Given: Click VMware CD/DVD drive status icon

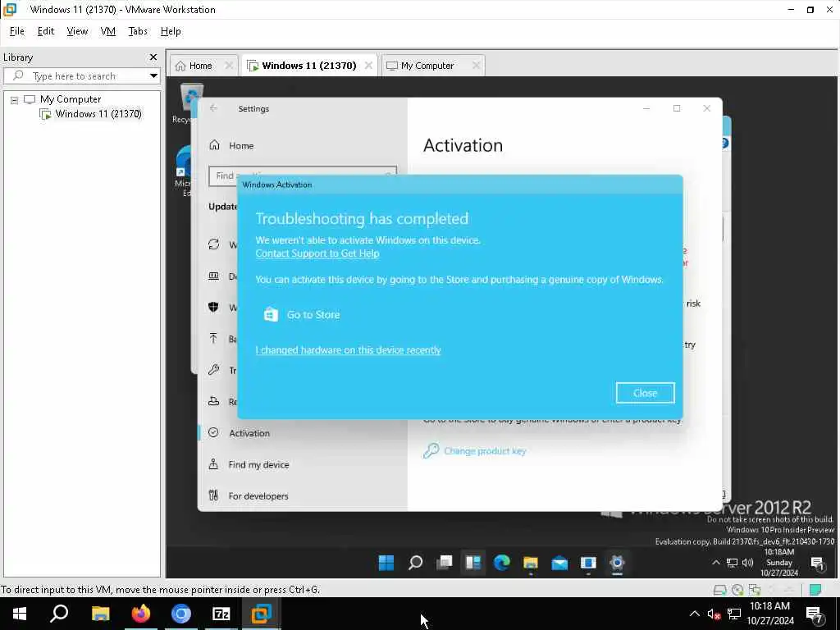Looking at the screenshot, I should coord(737,590).
